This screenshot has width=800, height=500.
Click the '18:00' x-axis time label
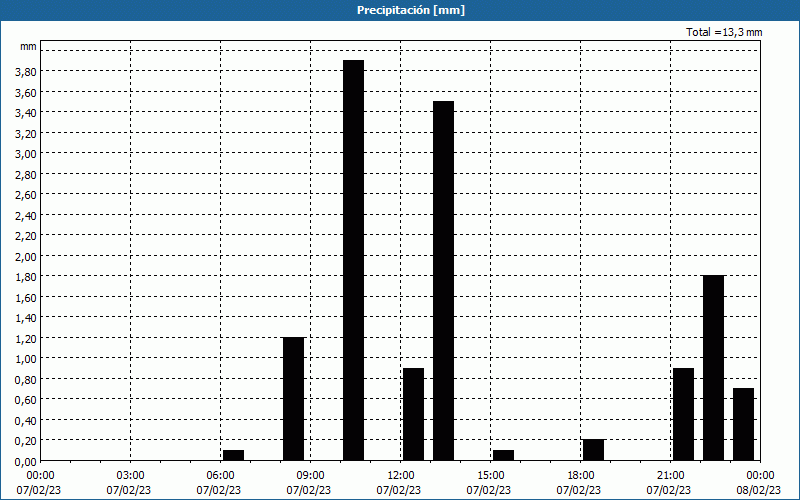click(581, 476)
